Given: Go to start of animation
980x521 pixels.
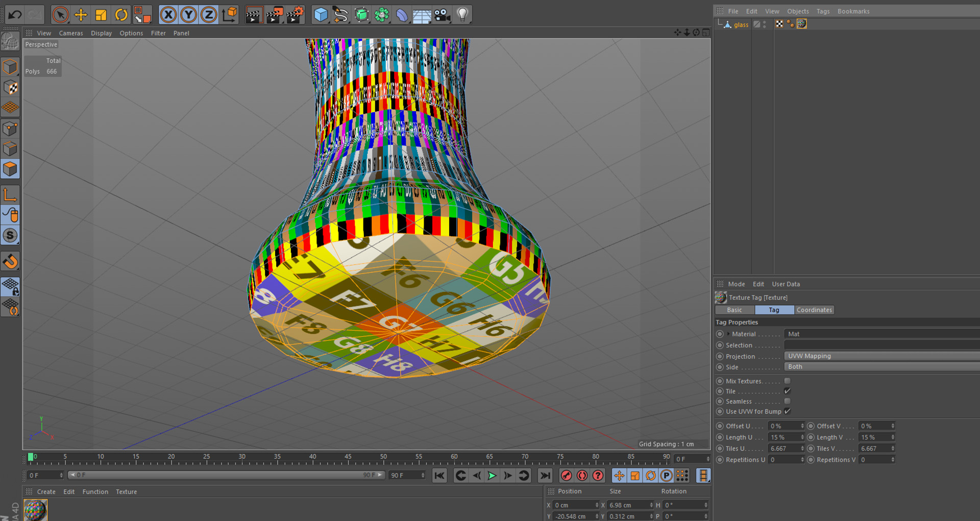Looking at the screenshot, I should (x=439, y=476).
